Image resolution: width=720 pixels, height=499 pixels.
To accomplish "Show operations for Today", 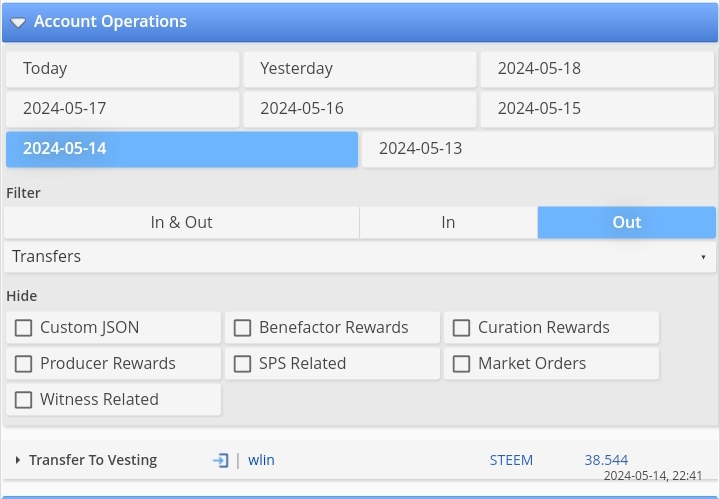I will tap(123, 69).
